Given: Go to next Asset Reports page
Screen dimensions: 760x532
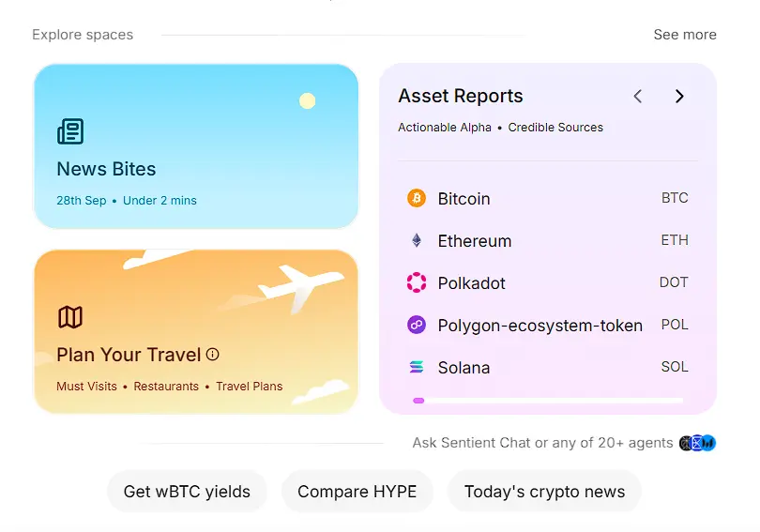Looking at the screenshot, I should (x=679, y=96).
